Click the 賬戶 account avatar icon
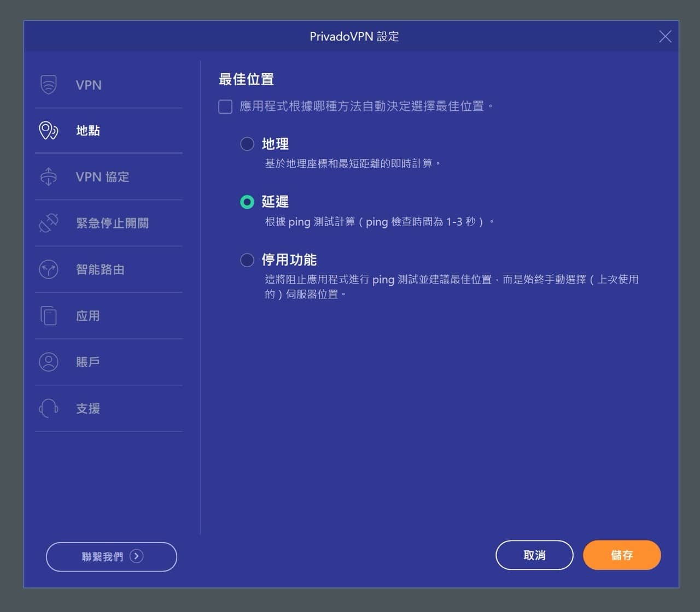This screenshot has height=612, width=700. pos(49,362)
